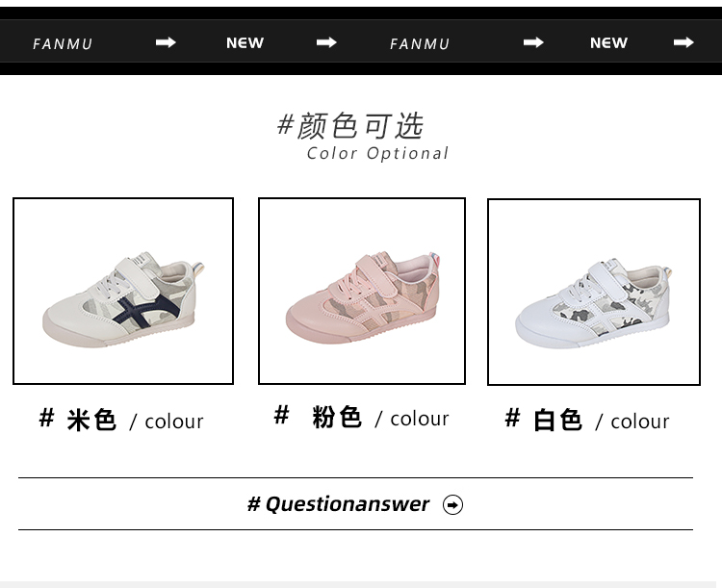Click the 颜色可选 heading
The height and width of the screenshot is (588, 722).
pos(350,126)
